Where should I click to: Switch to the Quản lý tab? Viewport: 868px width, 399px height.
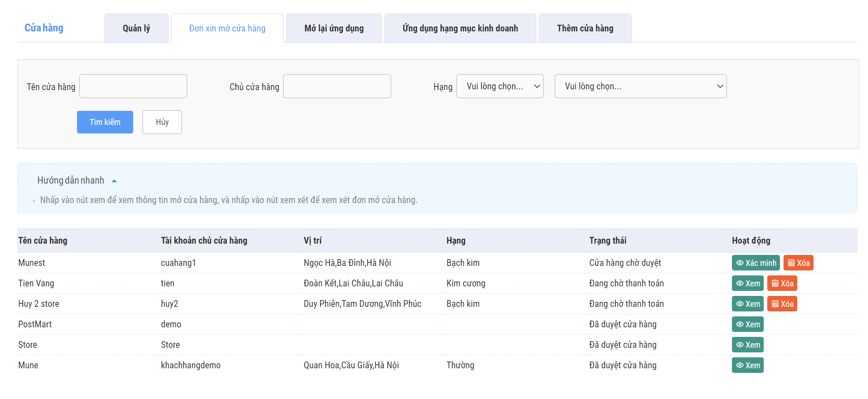click(136, 28)
